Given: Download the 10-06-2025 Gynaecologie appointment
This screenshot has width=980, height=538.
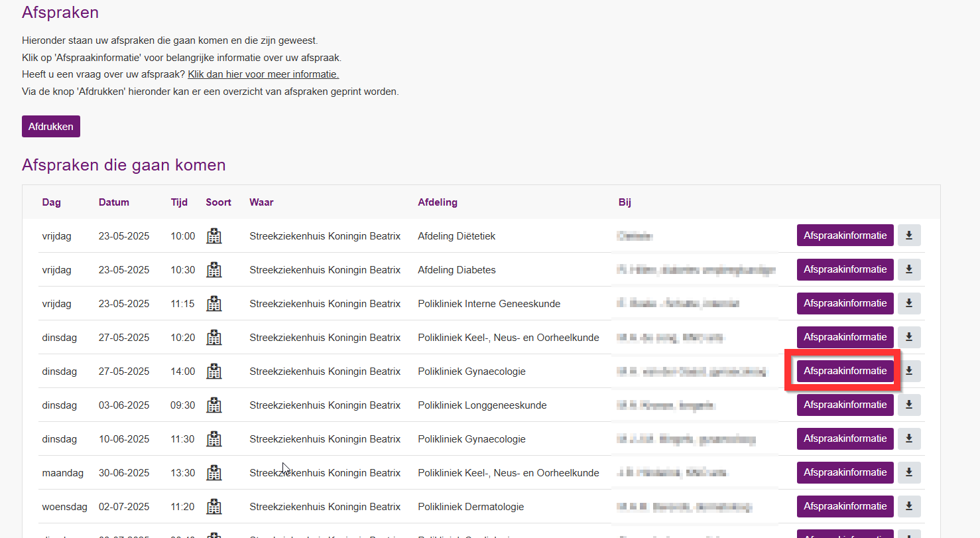Looking at the screenshot, I should 909,438.
